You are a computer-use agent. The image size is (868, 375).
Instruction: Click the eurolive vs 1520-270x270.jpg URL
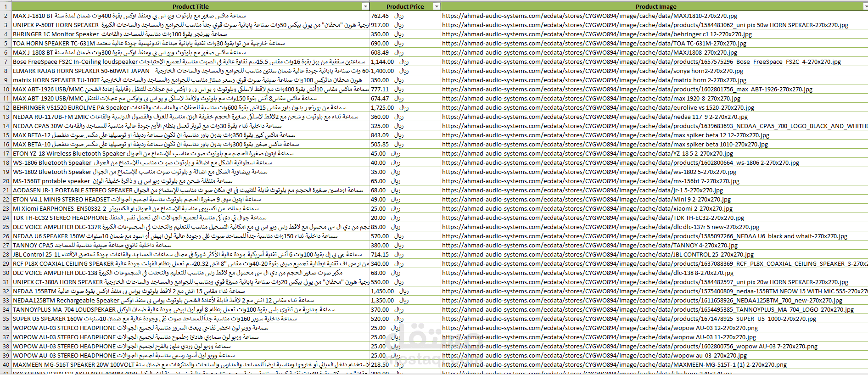[598, 107]
